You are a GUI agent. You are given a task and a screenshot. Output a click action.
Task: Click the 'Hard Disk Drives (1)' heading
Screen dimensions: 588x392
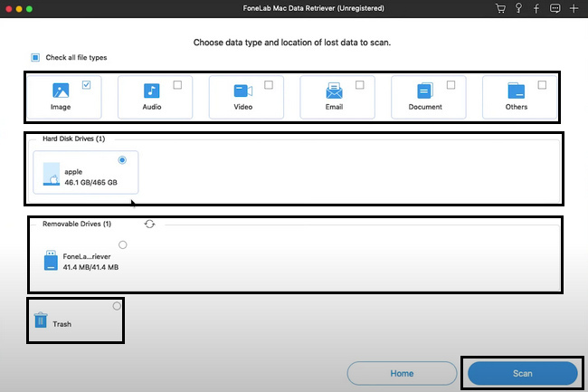click(74, 139)
